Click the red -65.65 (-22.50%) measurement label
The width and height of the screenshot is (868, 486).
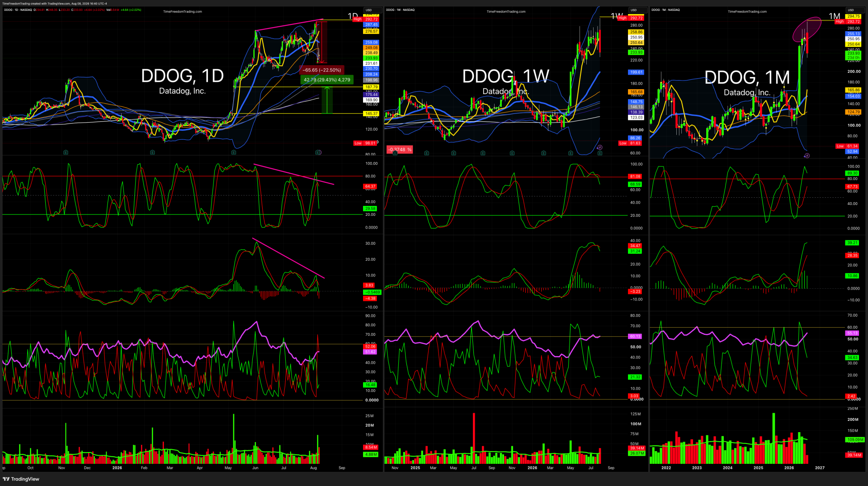pyautogui.click(x=322, y=70)
